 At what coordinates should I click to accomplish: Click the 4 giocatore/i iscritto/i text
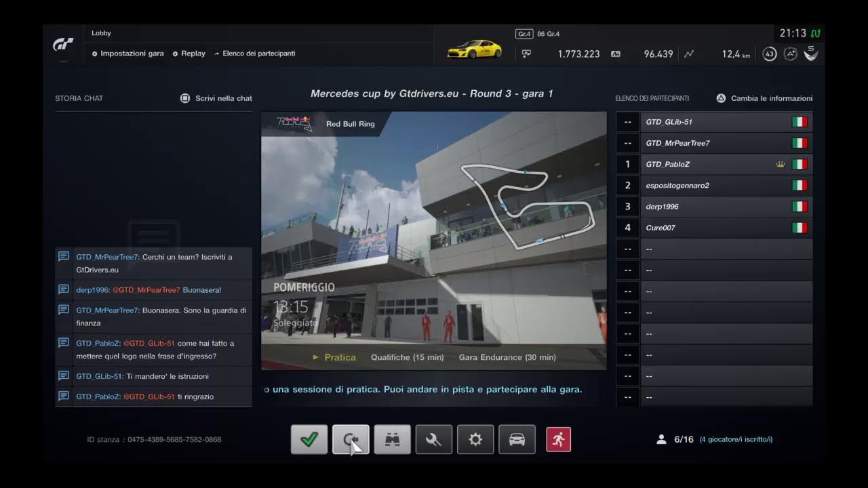736,439
